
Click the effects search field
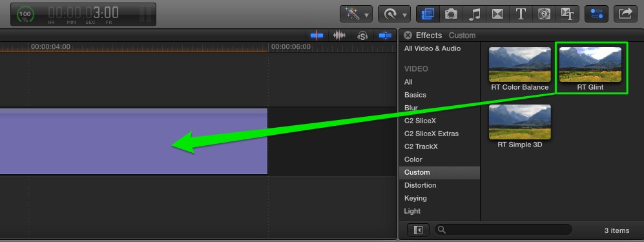[504, 230]
